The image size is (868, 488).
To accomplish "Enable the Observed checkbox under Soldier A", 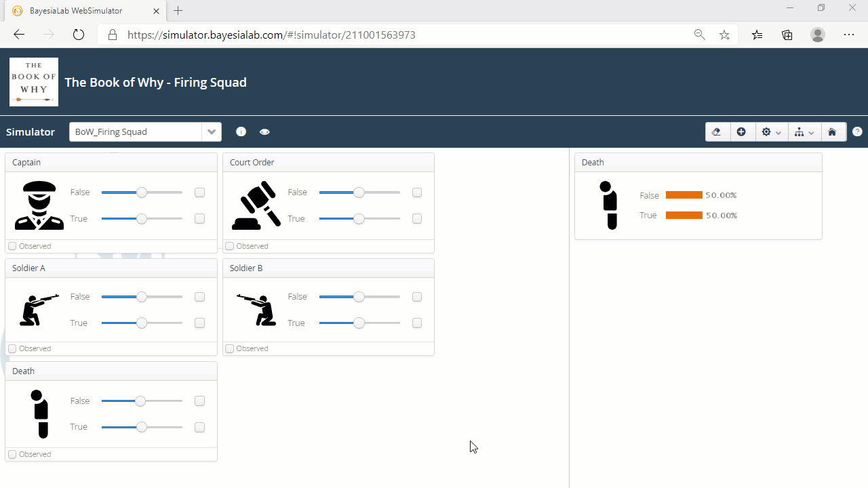I will 12,348.
